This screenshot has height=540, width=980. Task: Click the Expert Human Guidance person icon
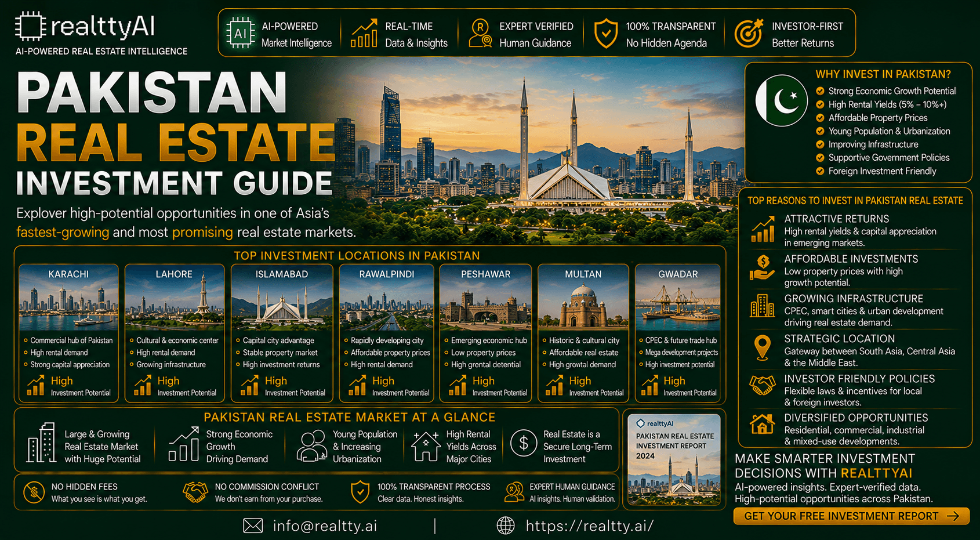514,492
